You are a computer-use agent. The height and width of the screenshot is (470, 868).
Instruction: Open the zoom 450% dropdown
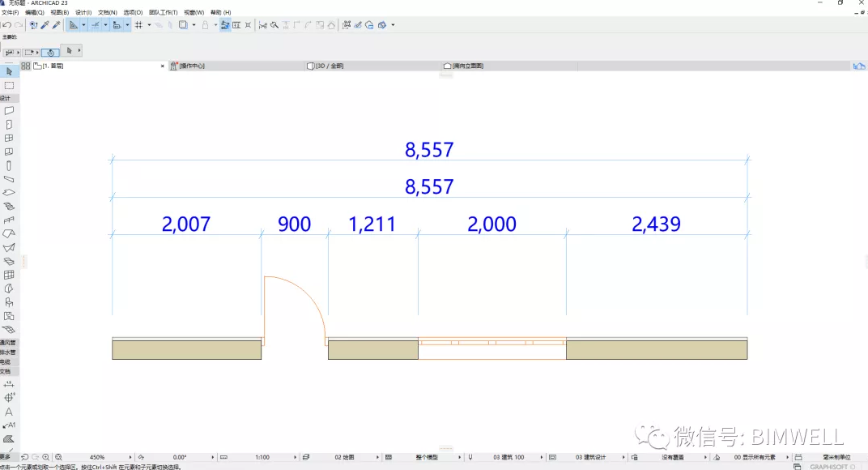pyautogui.click(x=130, y=457)
